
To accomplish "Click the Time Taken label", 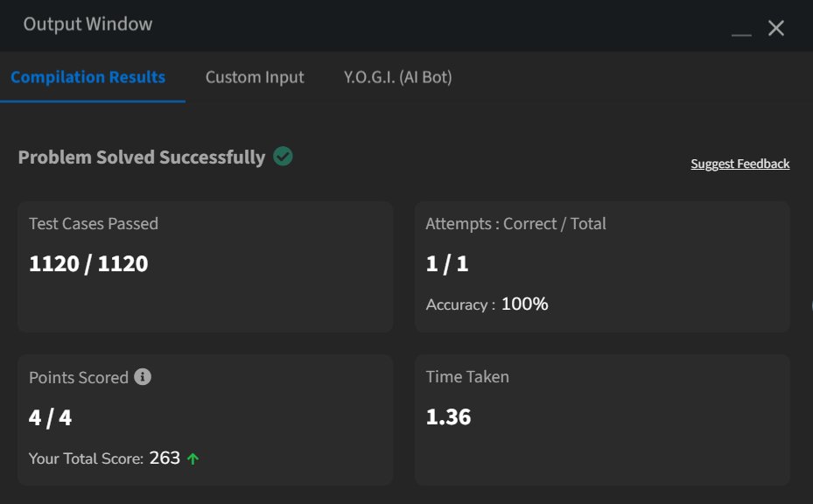I will tap(467, 376).
